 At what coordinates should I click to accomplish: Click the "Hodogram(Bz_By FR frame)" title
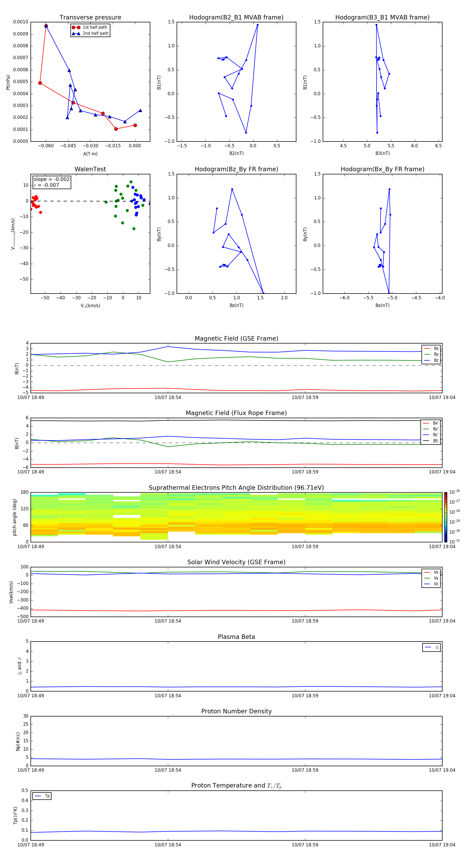click(236, 169)
